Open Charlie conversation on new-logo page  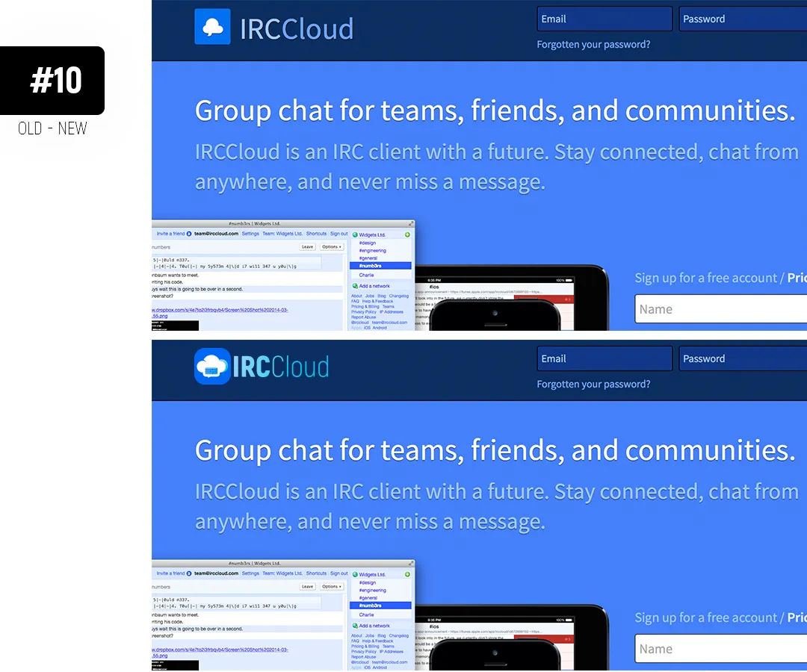pos(366,615)
